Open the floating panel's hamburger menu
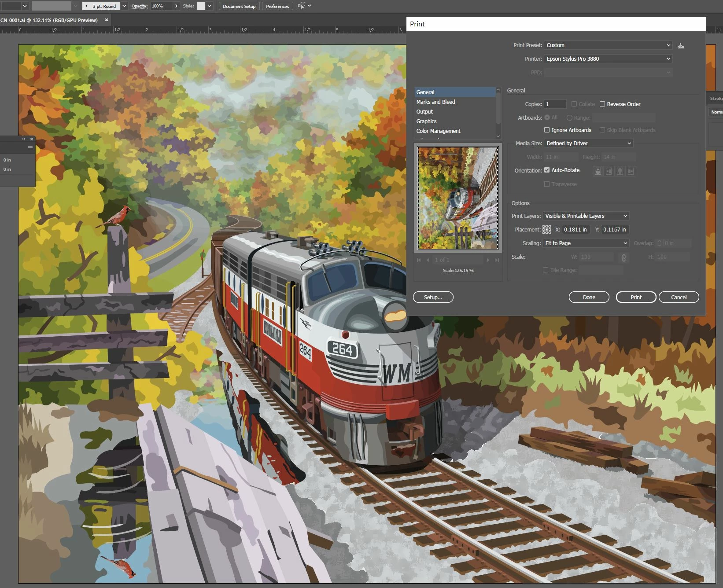 (30, 148)
